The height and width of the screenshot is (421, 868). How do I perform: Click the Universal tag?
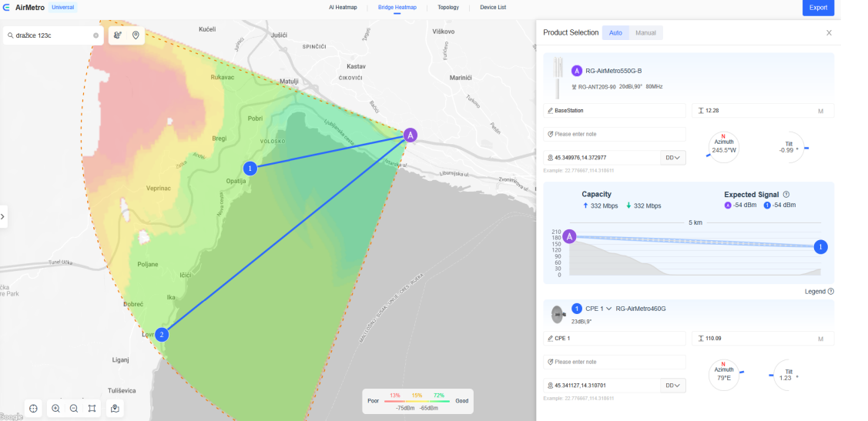pyautogui.click(x=62, y=8)
